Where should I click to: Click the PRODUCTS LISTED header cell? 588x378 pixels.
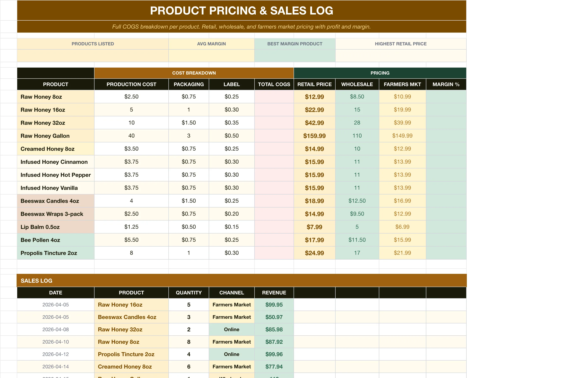(x=93, y=44)
